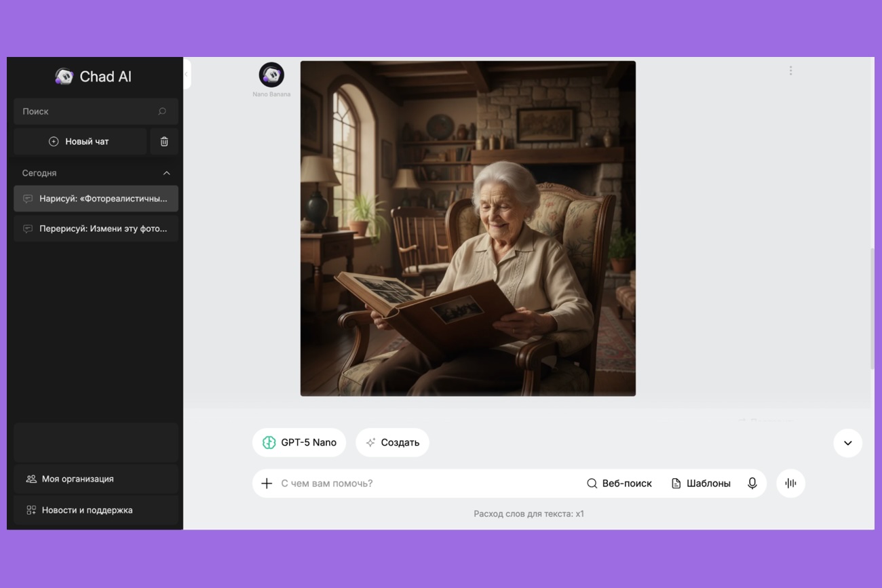Image resolution: width=882 pixels, height=588 pixels.
Task: Open Моя организация in the sidebar
Action: coord(96,479)
